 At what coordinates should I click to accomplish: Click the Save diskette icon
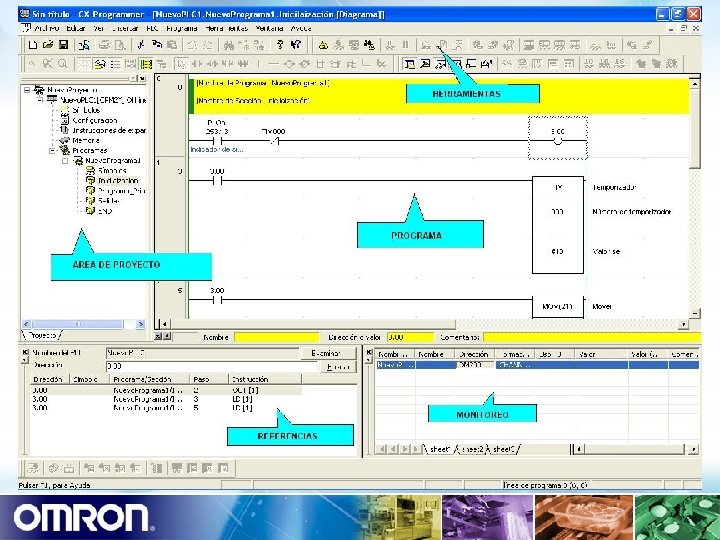point(63,45)
